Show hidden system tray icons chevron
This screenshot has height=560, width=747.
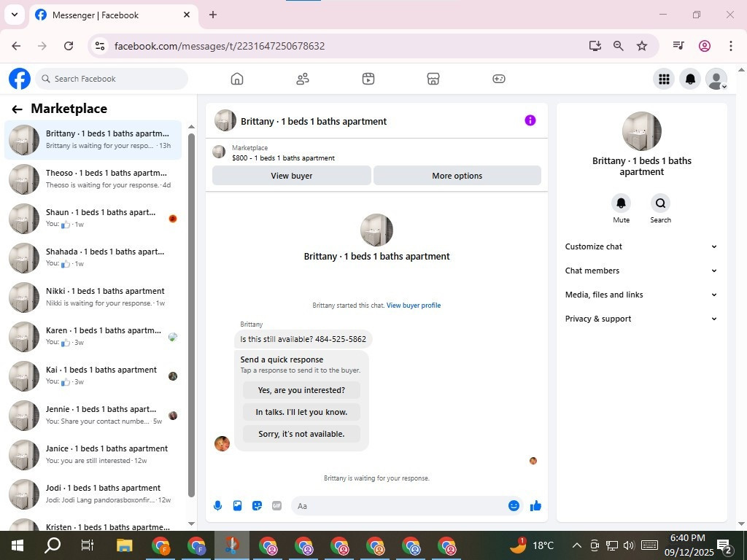click(x=576, y=545)
